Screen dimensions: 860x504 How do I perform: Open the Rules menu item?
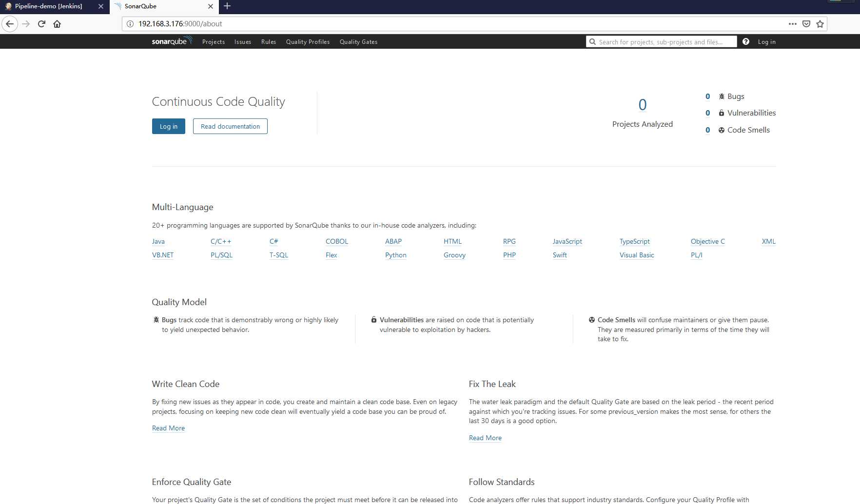pos(269,42)
